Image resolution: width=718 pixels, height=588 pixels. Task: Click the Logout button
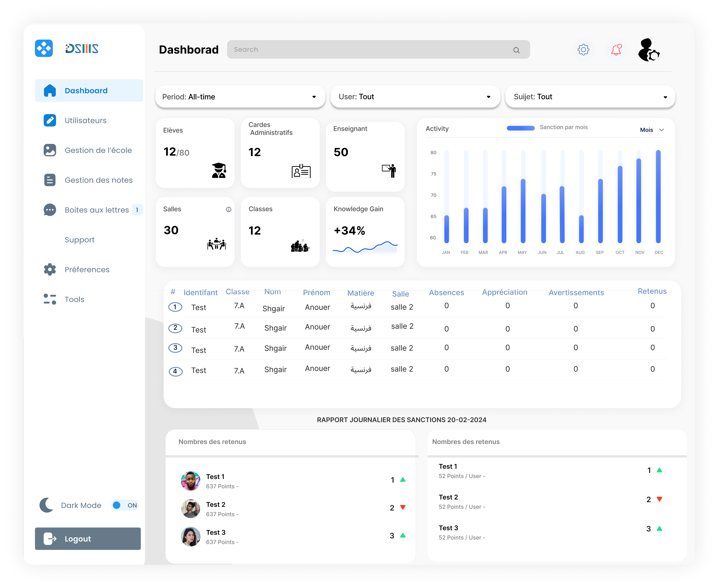[x=88, y=539]
